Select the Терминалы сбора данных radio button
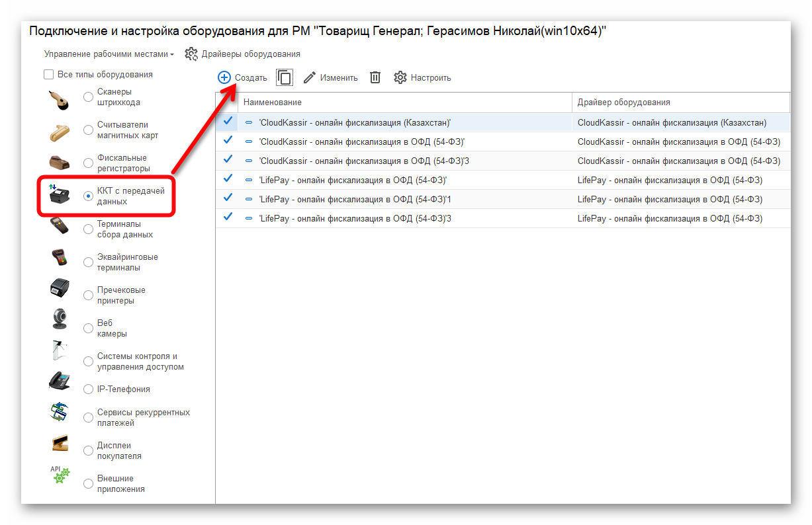Viewport: 812px width, 525px height. point(88,229)
